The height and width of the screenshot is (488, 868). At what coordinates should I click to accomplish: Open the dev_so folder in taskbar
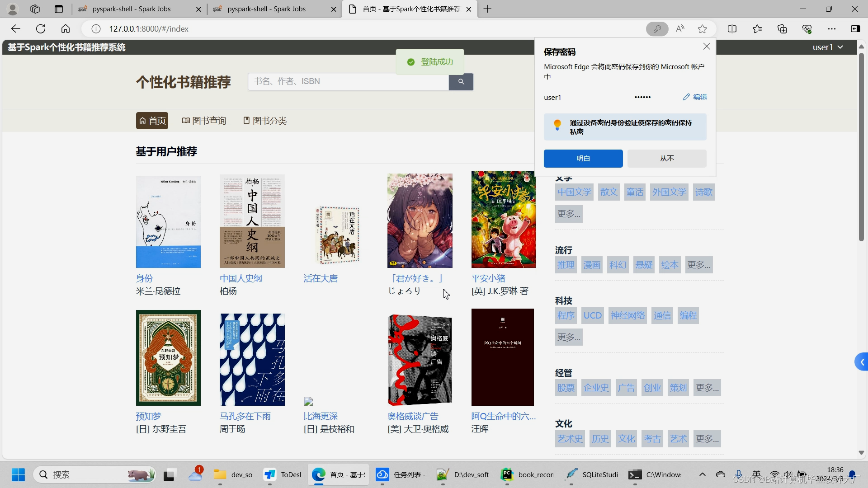tap(233, 474)
